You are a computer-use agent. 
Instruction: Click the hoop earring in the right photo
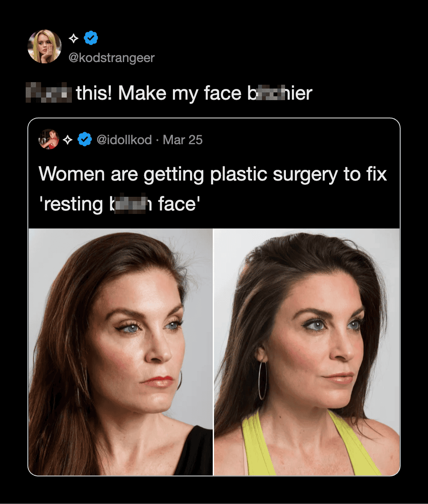(262, 380)
